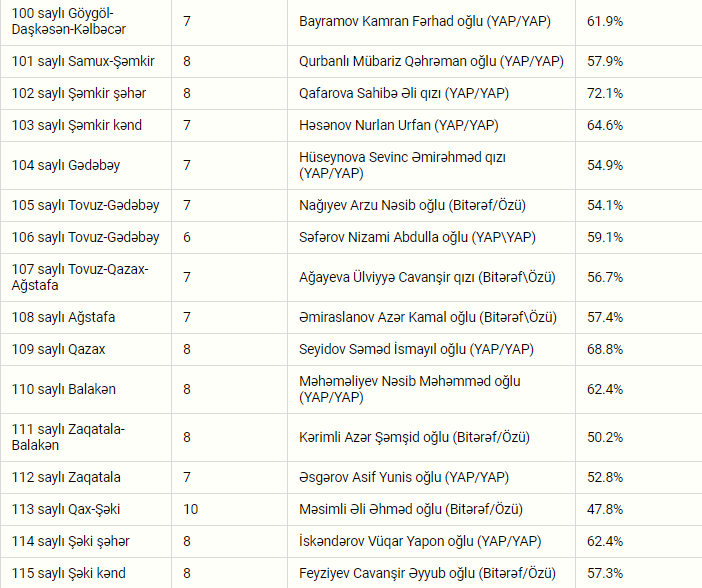
Task: Select the 115 saylı Şəki kənd district
Action: (68, 573)
